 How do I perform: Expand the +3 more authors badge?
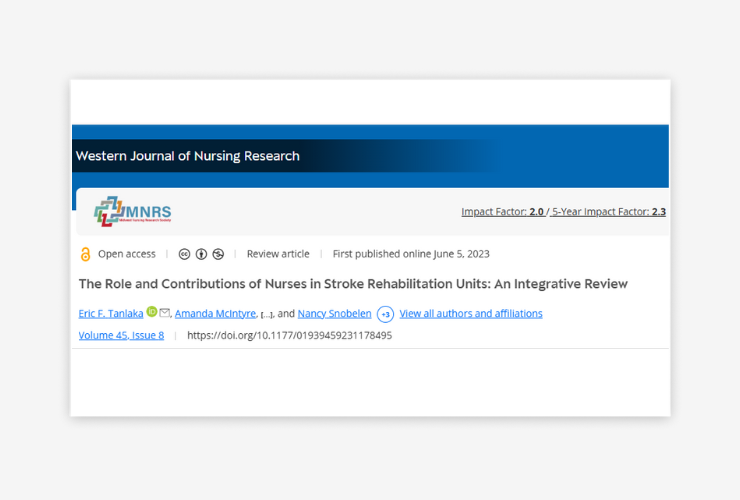click(x=385, y=314)
